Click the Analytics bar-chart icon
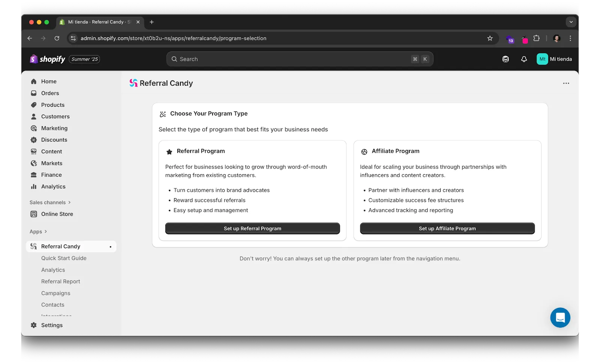 34,186
